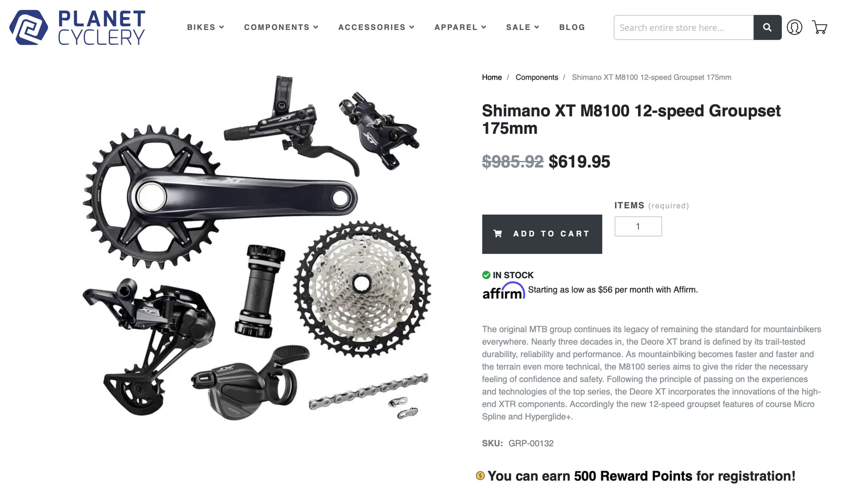Click the Affirm logo

coord(504,291)
